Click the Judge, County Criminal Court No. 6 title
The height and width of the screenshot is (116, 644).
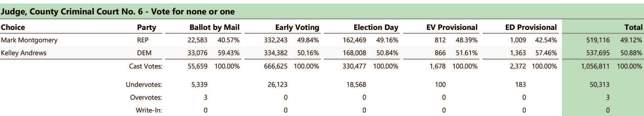118,12
